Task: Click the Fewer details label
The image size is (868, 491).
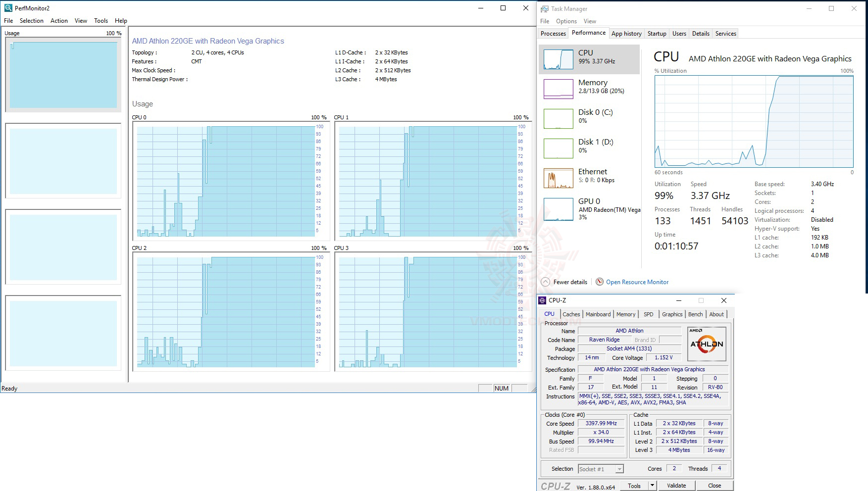Action: coord(570,282)
